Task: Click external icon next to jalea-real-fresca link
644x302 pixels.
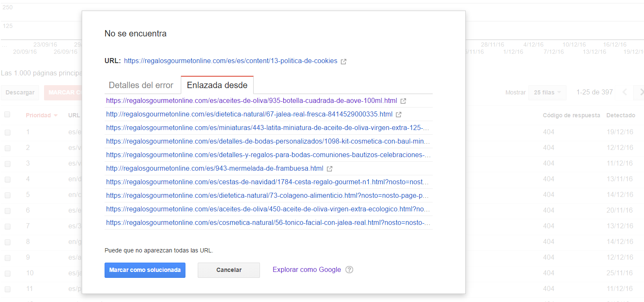Action: point(399,115)
